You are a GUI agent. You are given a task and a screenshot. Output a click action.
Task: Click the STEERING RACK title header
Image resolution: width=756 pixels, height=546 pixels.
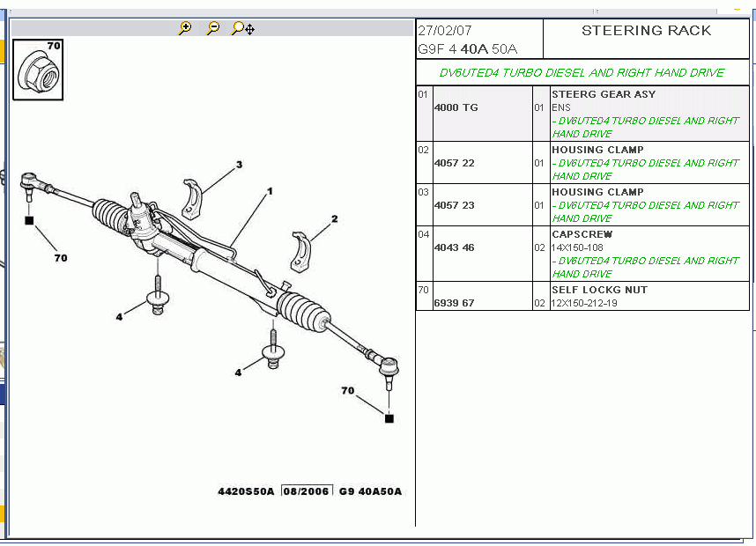[646, 31]
